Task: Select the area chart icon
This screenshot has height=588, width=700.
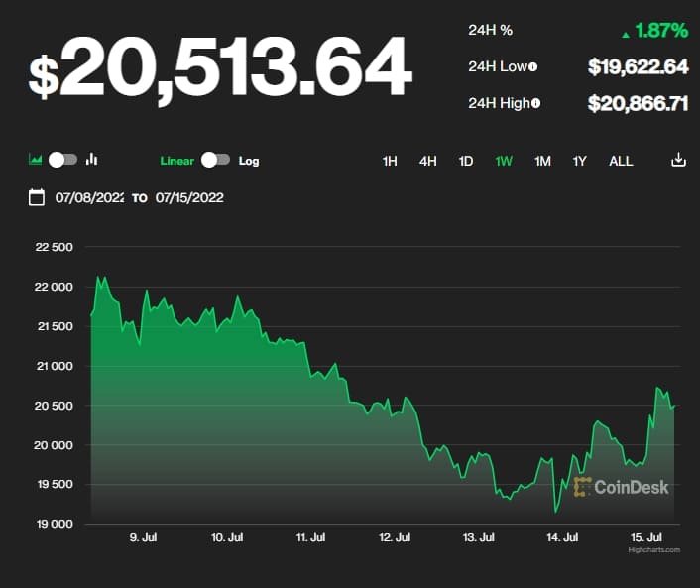Action: coord(36,159)
